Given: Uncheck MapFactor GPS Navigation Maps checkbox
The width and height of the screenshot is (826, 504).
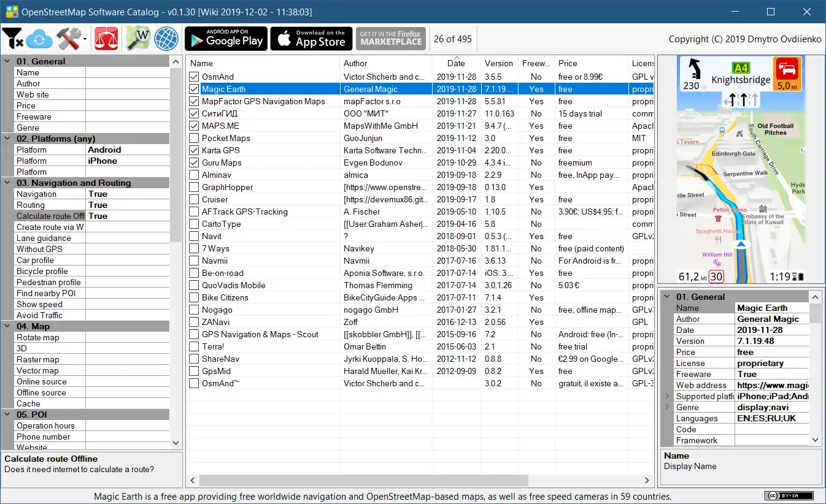Looking at the screenshot, I should [194, 101].
